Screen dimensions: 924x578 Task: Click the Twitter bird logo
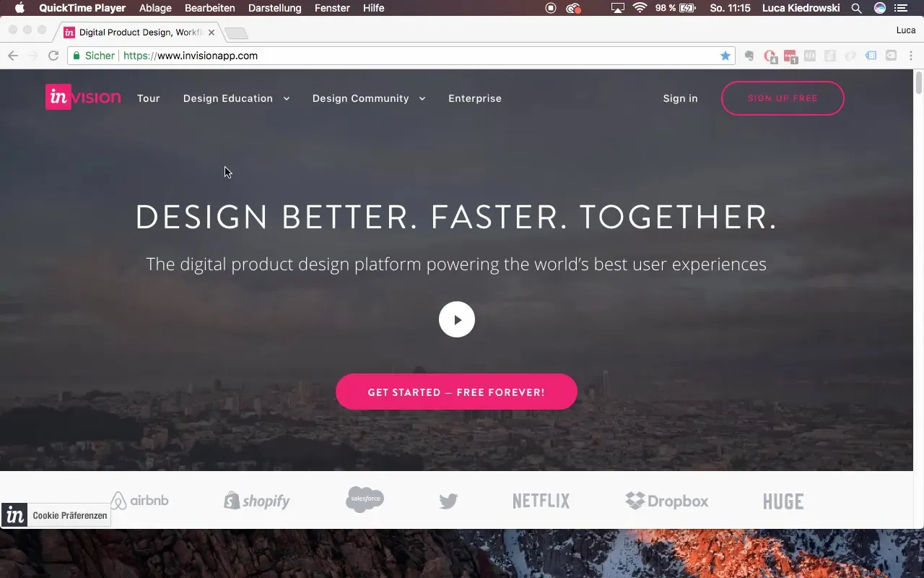point(448,501)
